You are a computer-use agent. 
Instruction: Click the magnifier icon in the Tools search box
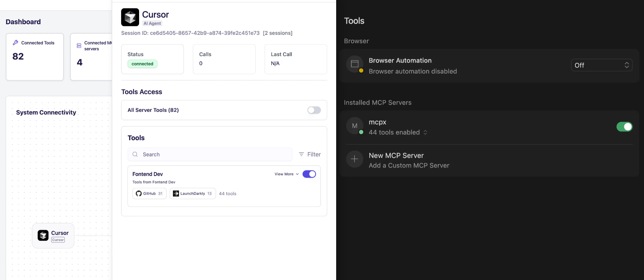[x=135, y=154]
